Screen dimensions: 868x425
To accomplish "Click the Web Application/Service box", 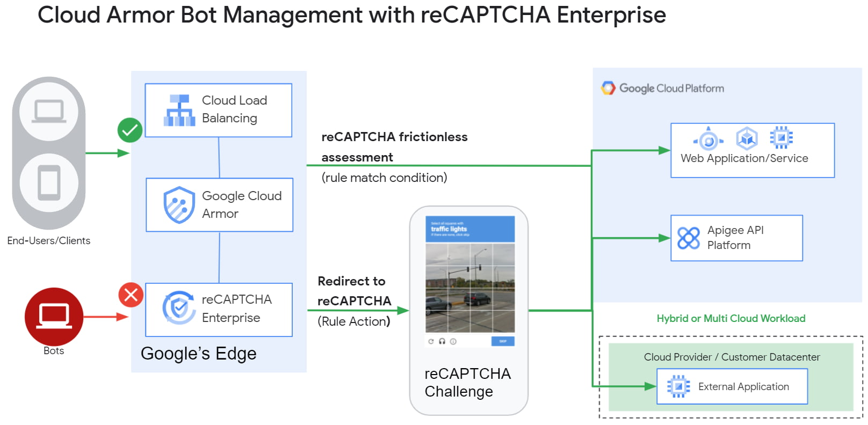I will [x=753, y=150].
